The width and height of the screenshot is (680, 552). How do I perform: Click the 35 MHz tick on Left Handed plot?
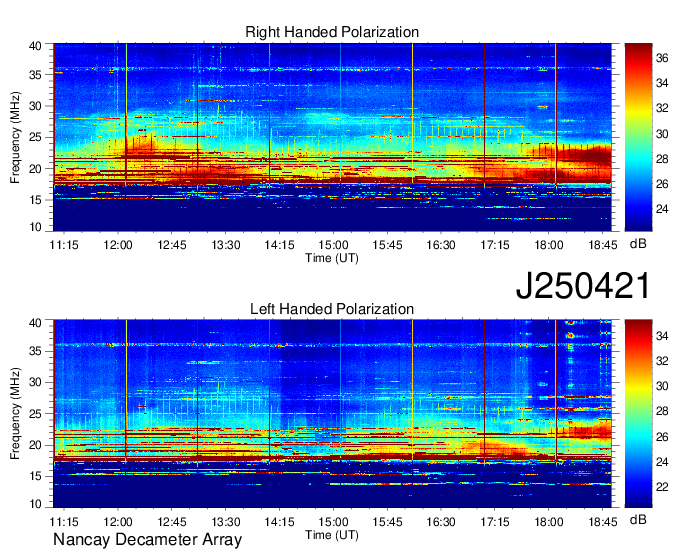[x=35, y=351]
